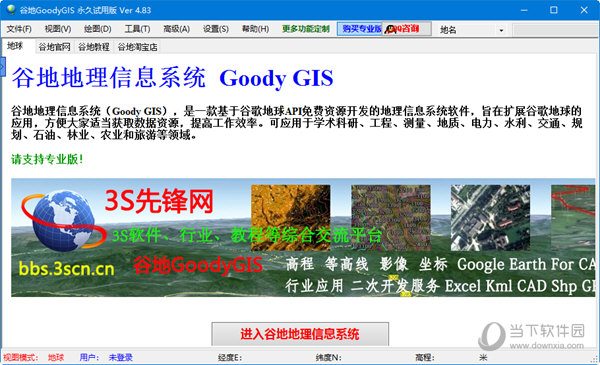Close the GoodyGIS window
The image size is (600, 365).
click(584, 10)
